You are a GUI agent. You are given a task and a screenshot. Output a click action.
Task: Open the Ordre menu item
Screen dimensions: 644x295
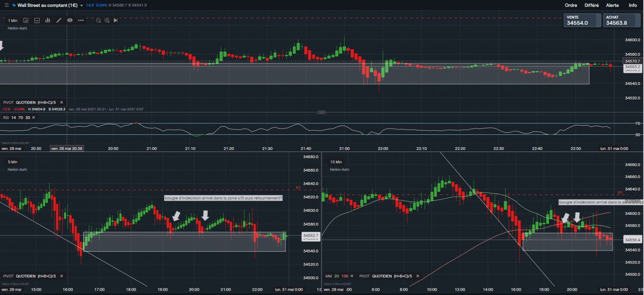tap(571, 5)
